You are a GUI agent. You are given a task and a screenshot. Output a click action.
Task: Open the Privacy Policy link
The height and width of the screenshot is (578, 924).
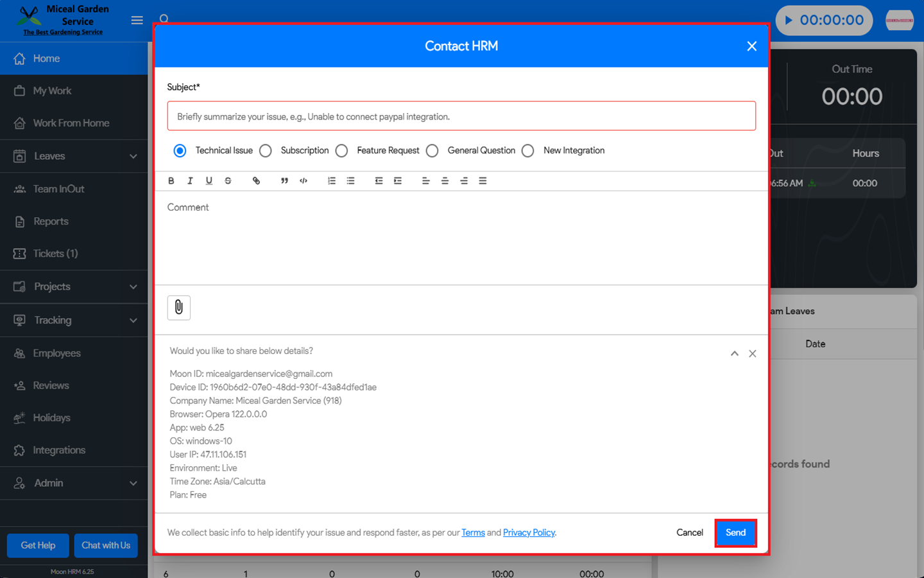click(529, 533)
